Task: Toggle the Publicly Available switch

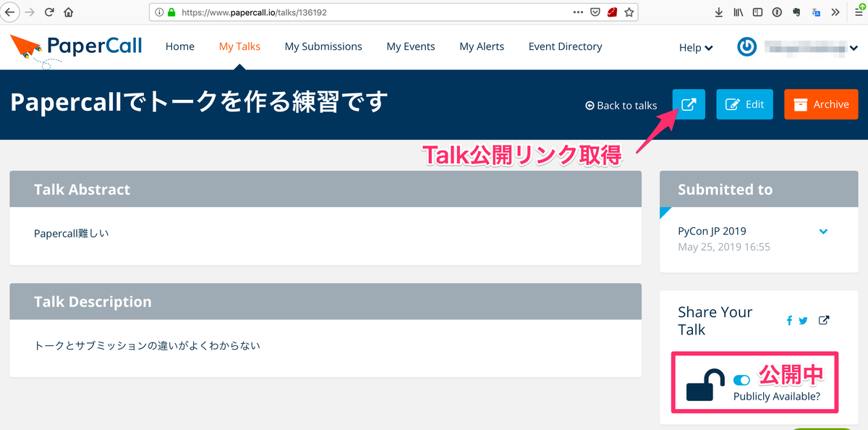Action: point(741,380)
